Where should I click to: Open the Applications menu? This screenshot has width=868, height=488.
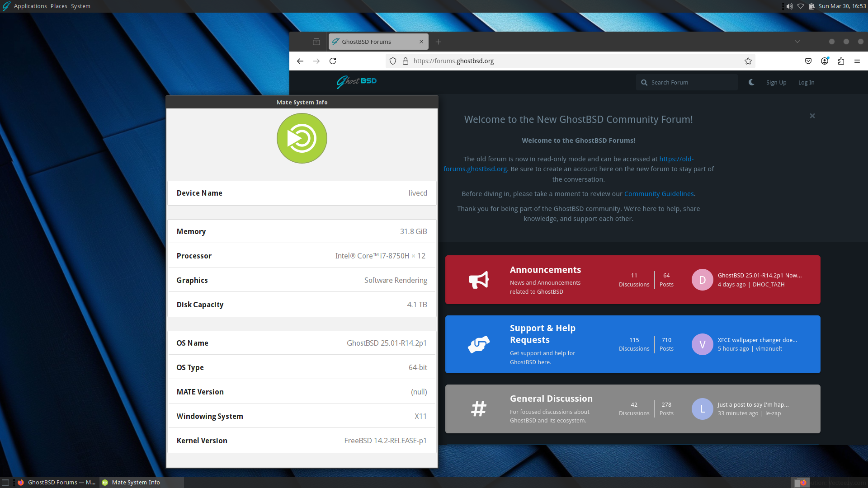click(30, 6)
